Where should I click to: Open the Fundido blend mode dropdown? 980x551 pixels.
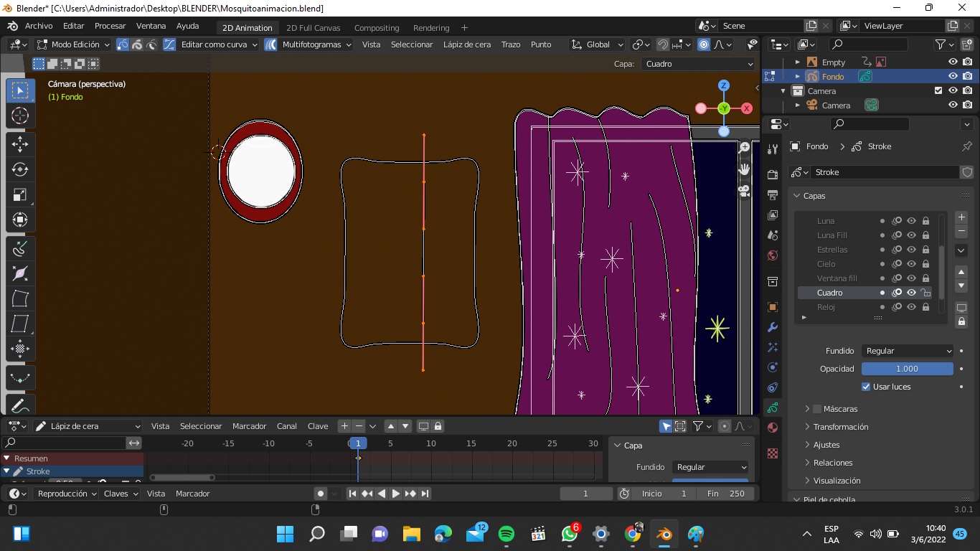907,351
